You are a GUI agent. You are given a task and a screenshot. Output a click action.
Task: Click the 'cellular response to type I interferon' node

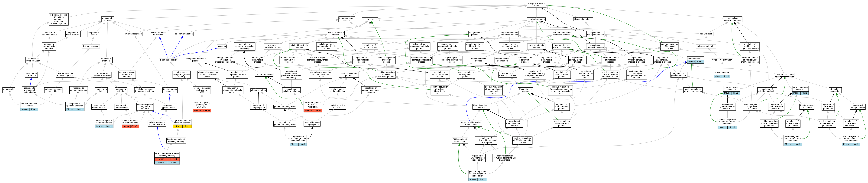[157, 124]
